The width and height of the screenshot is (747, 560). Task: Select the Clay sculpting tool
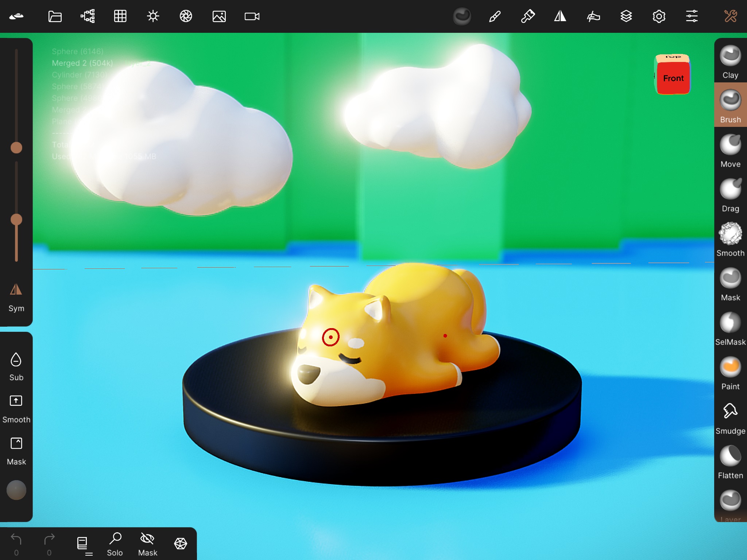[731, 58]
